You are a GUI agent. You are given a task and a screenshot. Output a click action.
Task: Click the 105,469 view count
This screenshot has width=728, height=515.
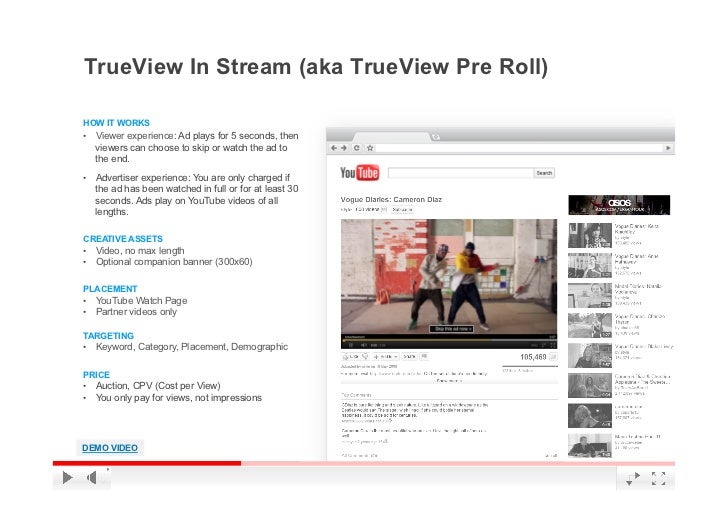click(533, 357)
